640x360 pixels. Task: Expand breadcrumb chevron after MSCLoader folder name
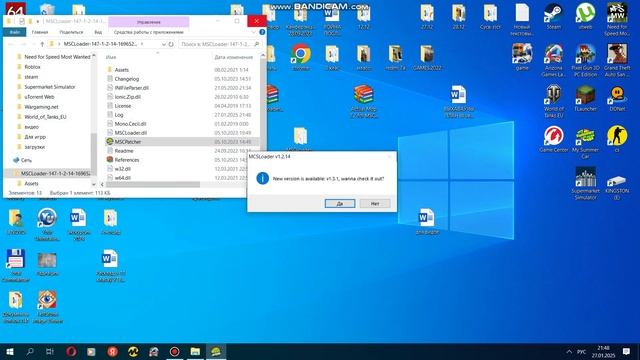pyautogui.click(x=142, y=44)
